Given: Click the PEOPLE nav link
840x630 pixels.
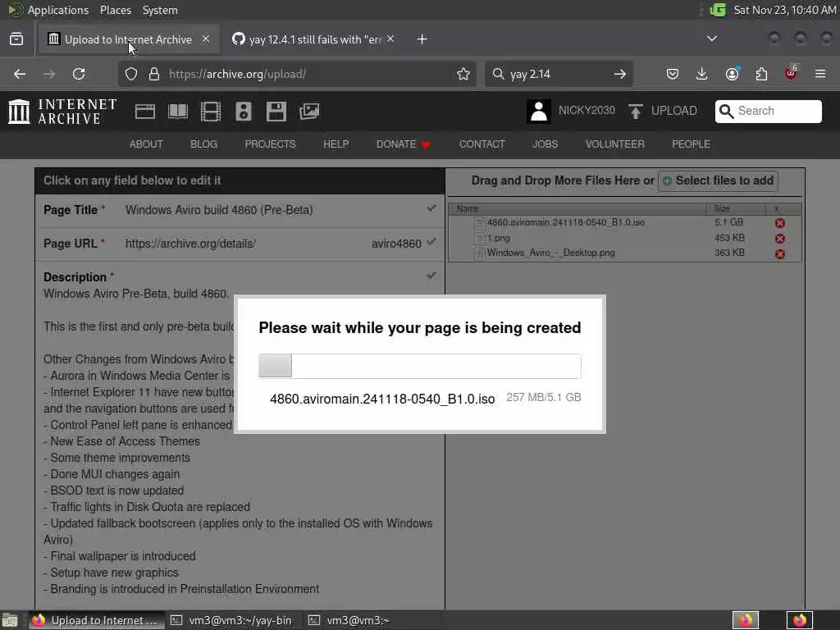Looking at the screenshot, I should click(691, 144).
